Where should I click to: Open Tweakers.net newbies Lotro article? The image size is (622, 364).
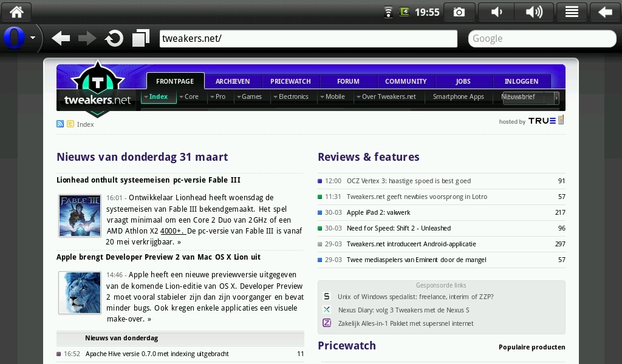(x=417, y=197)
